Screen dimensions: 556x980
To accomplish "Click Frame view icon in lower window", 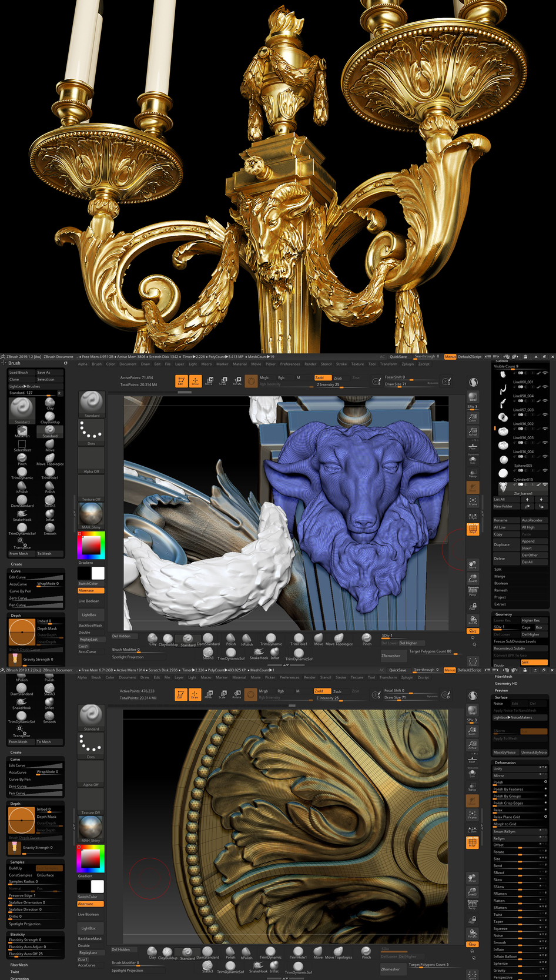I will (x=472, y=815).
